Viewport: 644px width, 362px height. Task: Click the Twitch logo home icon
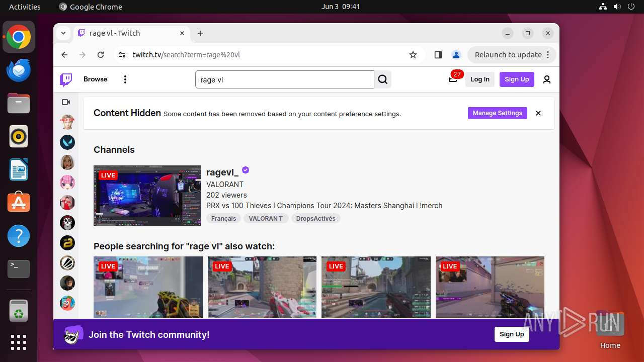click(x=66, y=79)
